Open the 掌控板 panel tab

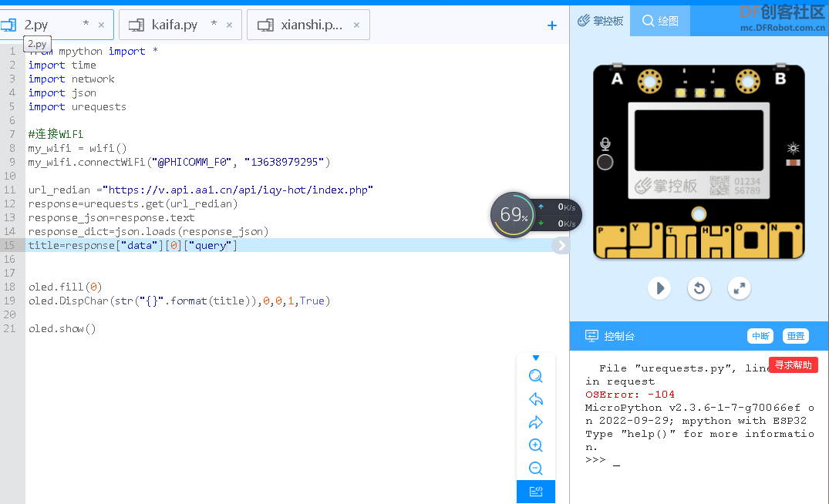(600, 21)
